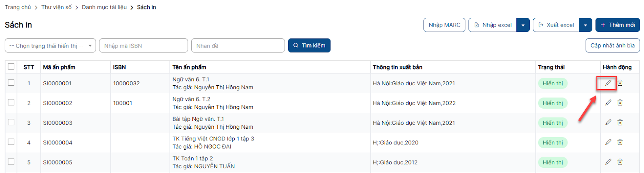Viewport: 644px width, 173px height.
Task: Click edit pencil for Ngữ văn 6. T.1
Action: pos(608,83)
